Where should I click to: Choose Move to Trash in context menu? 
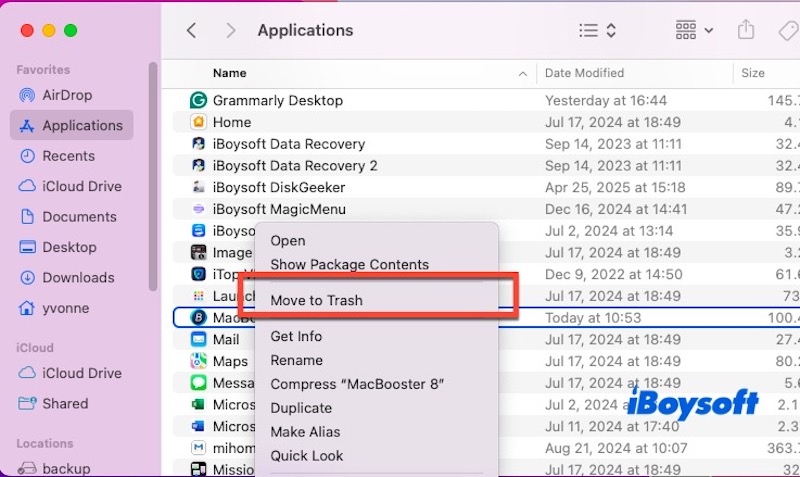click(x=316, y=300)
